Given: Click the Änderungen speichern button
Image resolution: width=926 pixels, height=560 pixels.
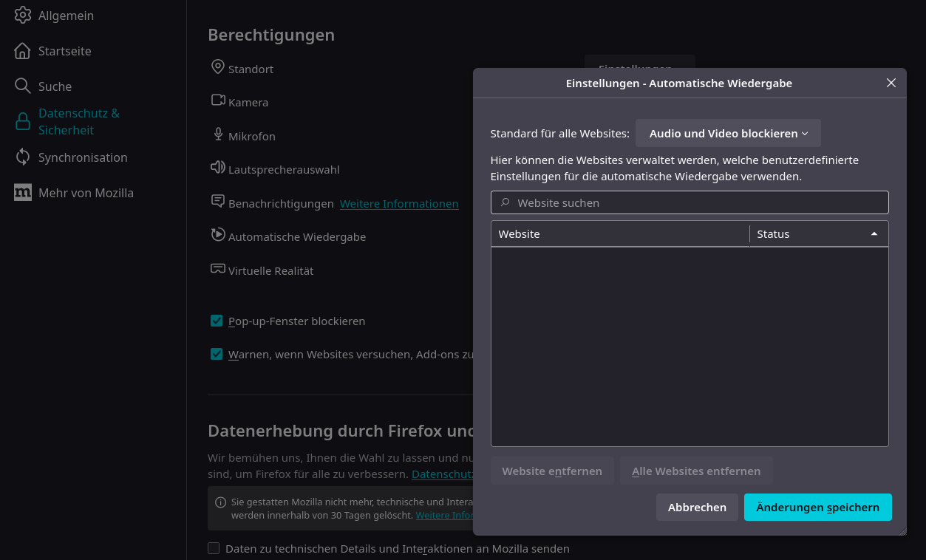Looking at the screenshot, I should tap(817, 507).
